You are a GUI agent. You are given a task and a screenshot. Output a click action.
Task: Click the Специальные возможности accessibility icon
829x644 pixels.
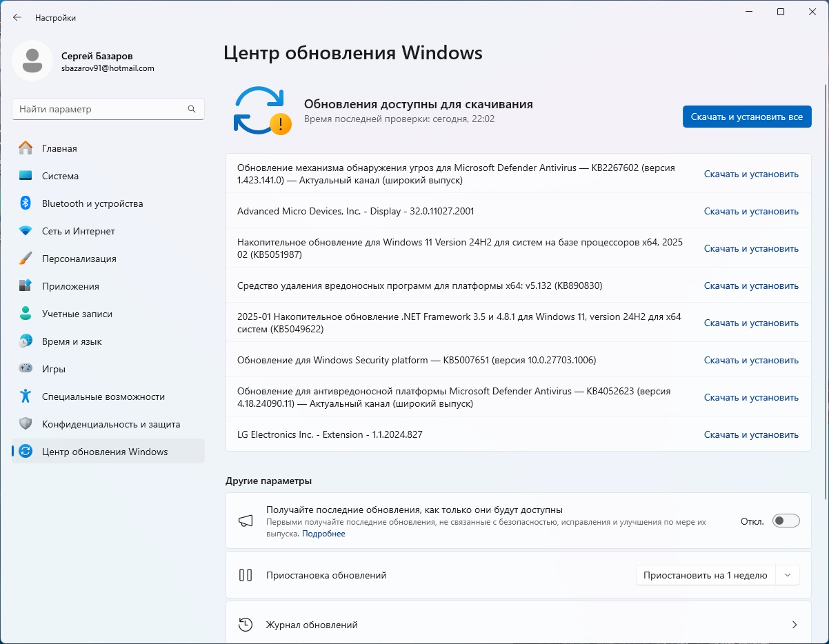26,396
